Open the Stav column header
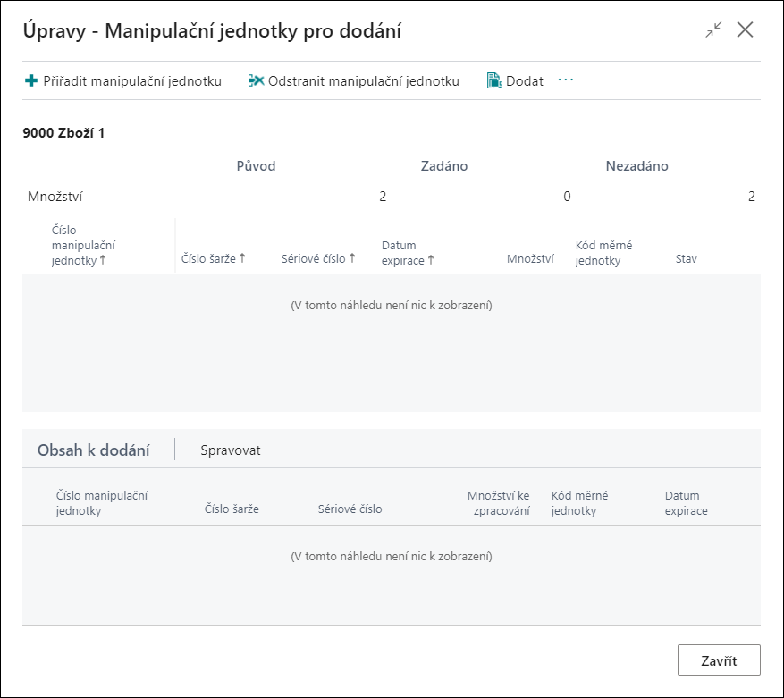Screen dimensions: 784x698 (x=686, y=258)
